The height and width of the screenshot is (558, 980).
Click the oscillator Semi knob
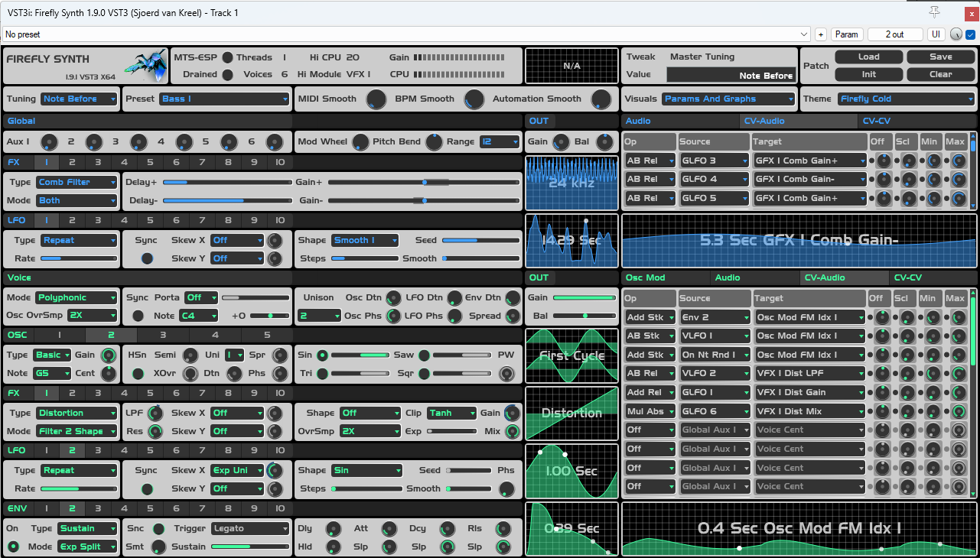tap(191, 355)
